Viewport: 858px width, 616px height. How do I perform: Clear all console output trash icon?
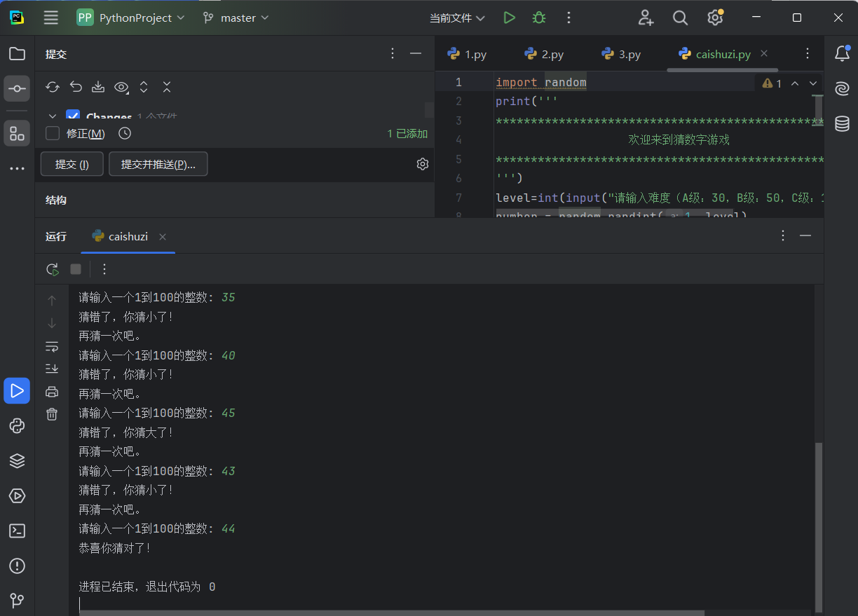[52, 414]
